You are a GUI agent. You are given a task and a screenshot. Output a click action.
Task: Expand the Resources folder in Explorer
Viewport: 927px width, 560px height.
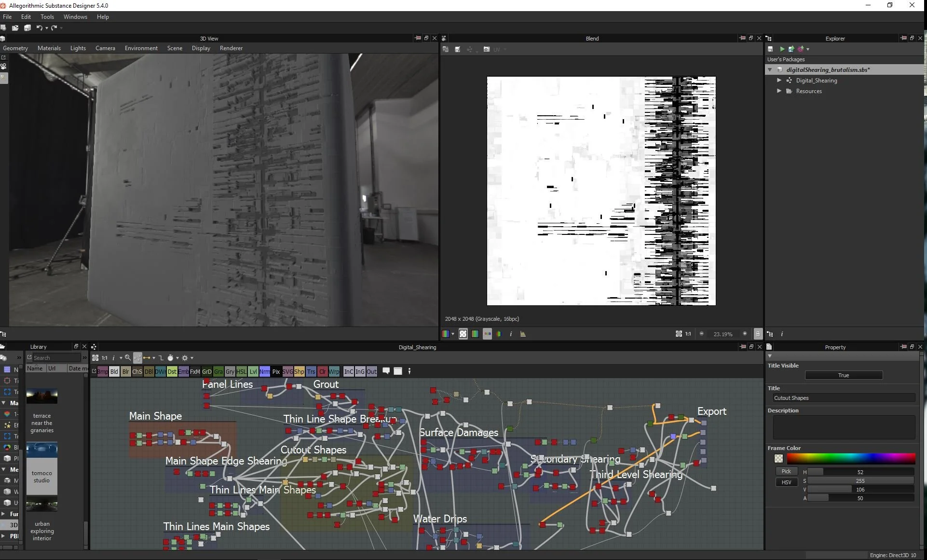pos(779,91)
